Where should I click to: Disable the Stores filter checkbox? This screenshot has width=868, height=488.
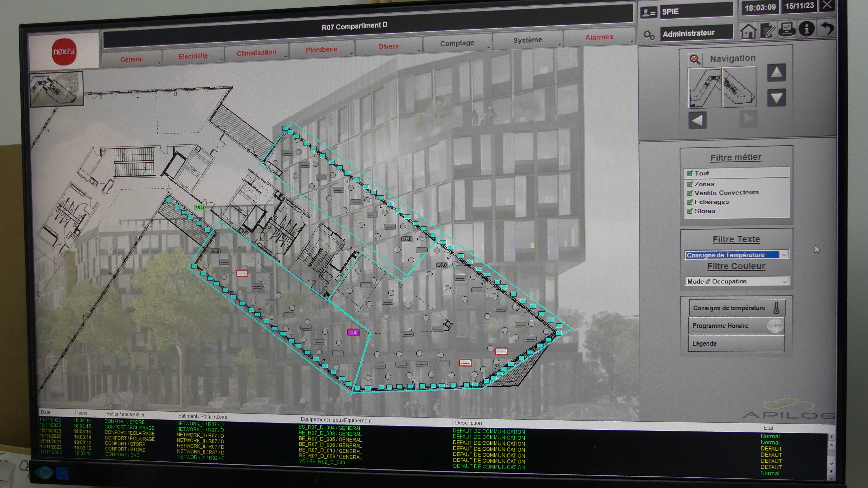690,211
